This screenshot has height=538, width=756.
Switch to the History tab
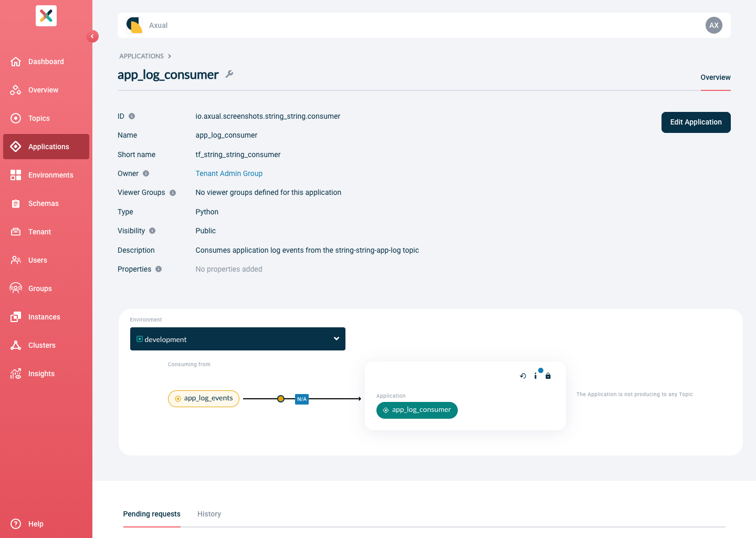click(x=209, y=514)
